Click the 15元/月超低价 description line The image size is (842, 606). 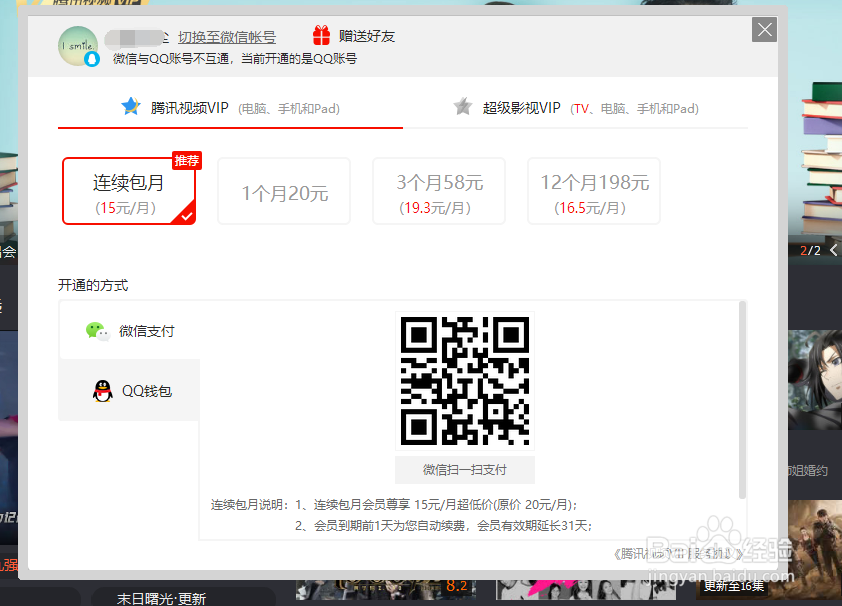(x=436, y=505)
